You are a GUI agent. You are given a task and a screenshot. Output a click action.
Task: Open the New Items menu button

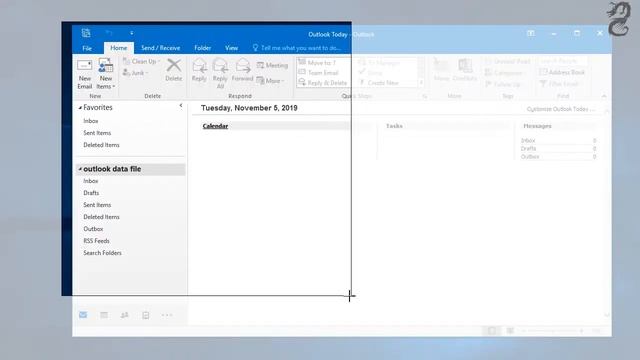point(106,74)
